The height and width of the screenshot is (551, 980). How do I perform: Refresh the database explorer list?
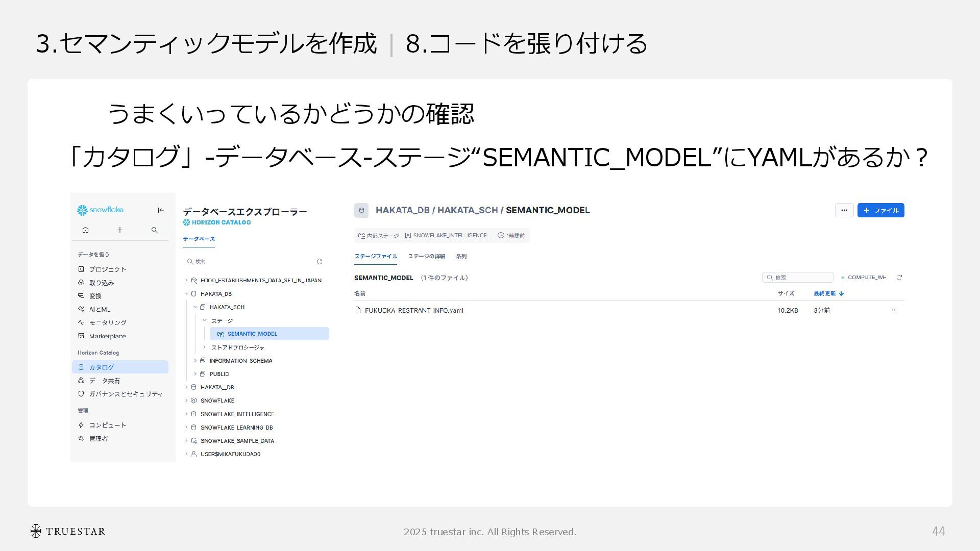click(x=320, y=262)
